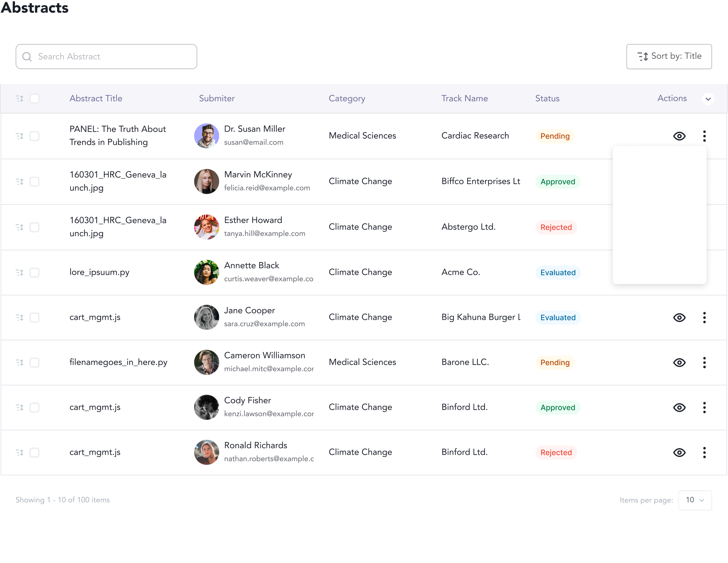This screenshot has width=728, height=563.
Task: Open Items per page dropdown showing 10
Action: (x=695, y=500)
